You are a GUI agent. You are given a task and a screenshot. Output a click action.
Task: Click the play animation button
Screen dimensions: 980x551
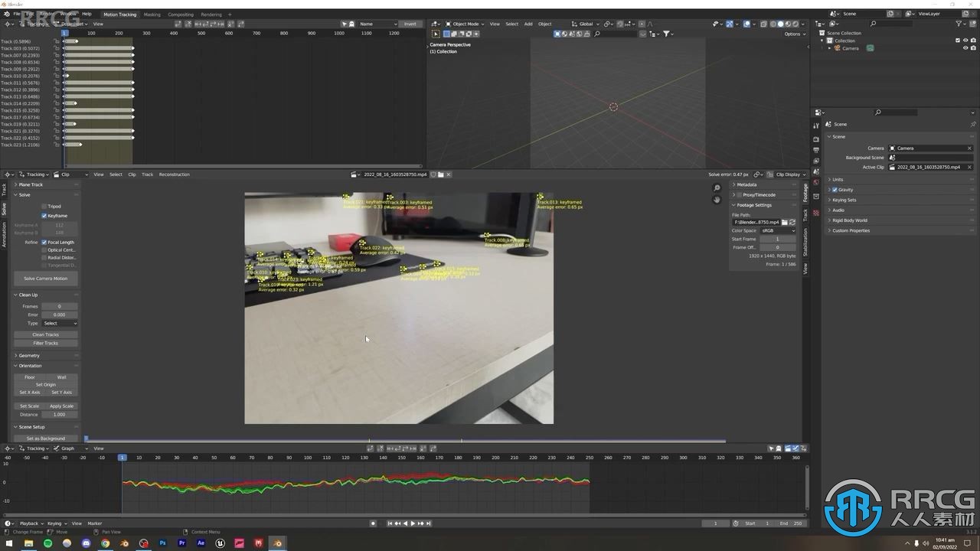pos(413,523)
